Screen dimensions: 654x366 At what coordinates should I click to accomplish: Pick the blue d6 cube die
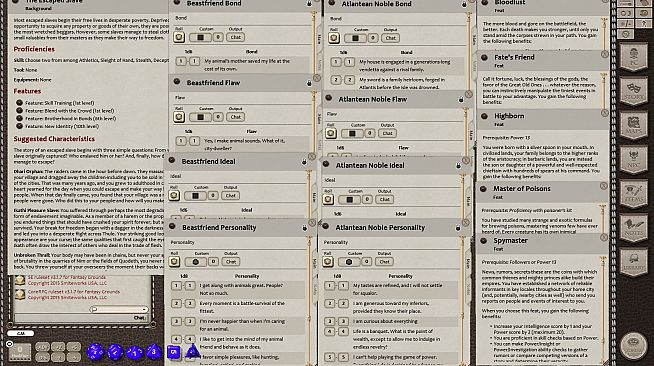[174, 352]
